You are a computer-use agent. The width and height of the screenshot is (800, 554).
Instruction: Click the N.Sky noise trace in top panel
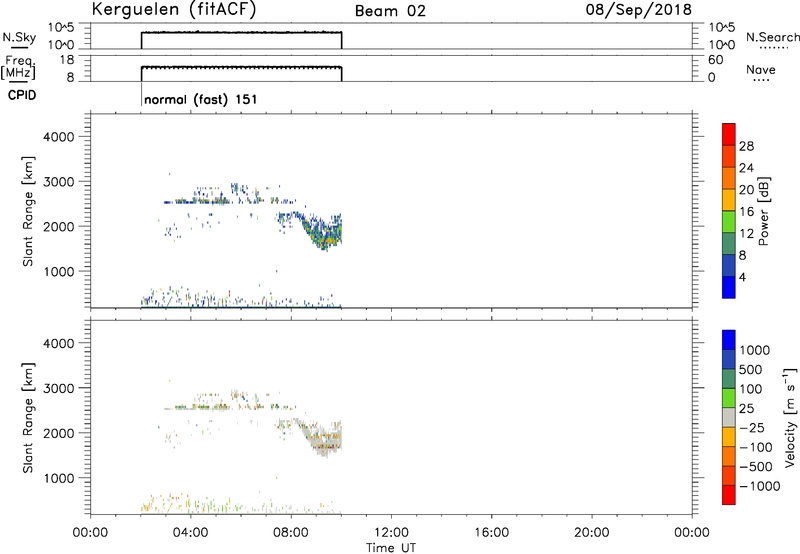click(241, 33)
